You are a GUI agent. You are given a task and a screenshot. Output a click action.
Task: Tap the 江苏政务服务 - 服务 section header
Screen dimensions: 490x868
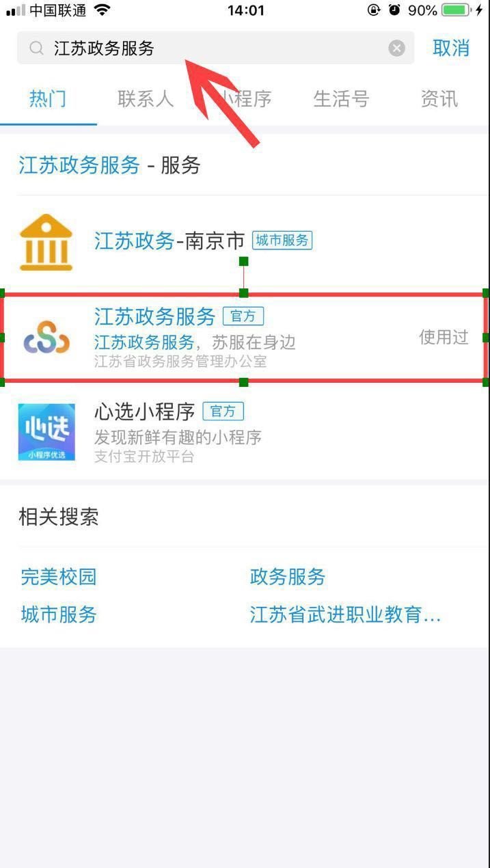[109, 165]
